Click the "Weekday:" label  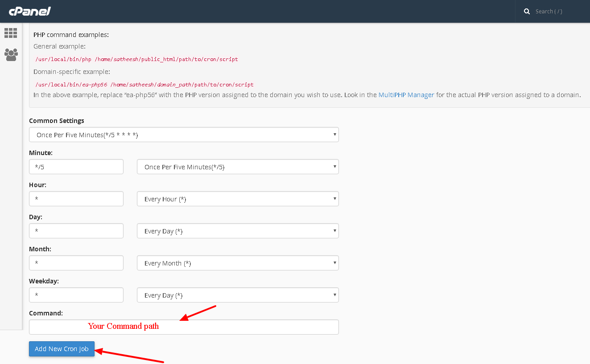[44, 281]
